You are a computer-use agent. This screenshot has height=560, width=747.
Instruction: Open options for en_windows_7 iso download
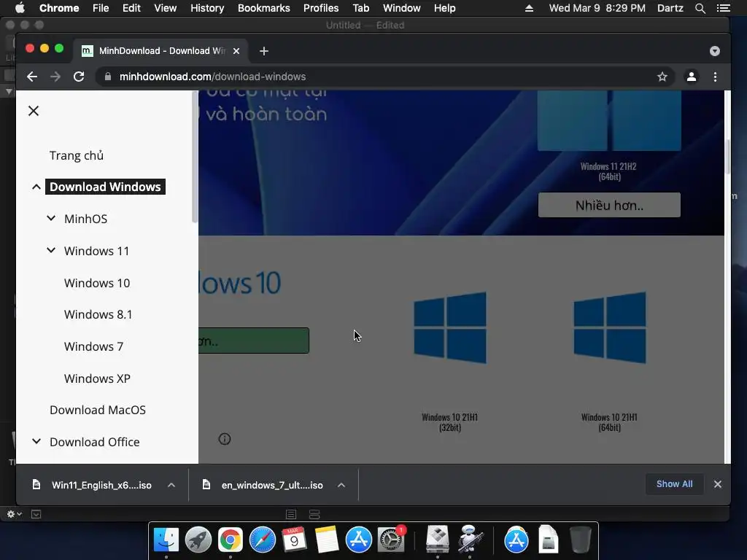point(341,485)
